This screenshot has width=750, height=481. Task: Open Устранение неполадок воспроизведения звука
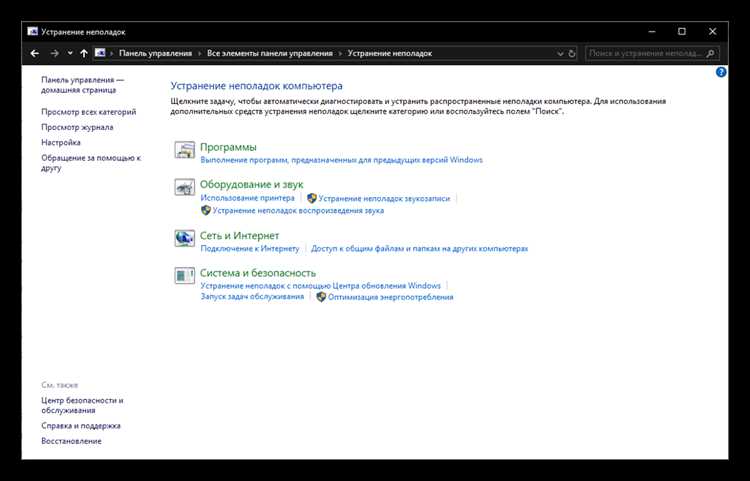point(298,210)
